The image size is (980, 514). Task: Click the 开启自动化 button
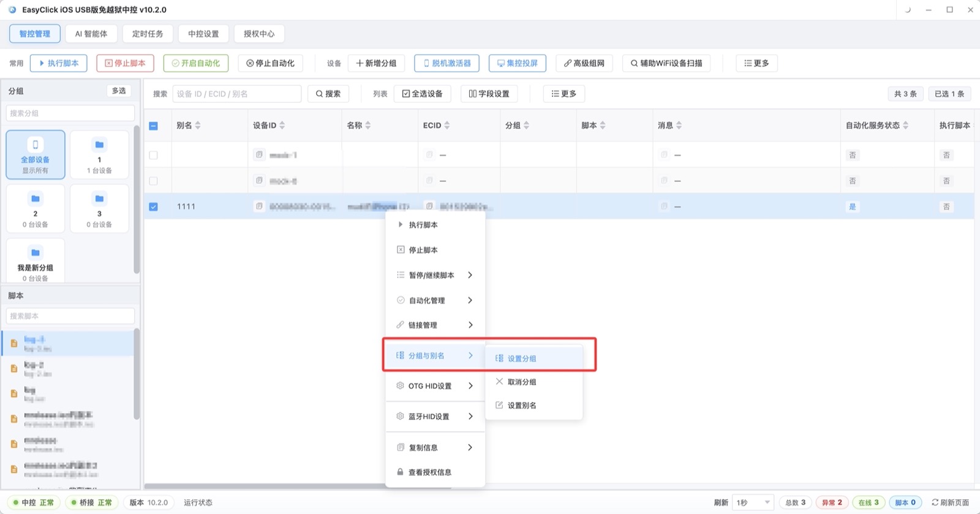[x=196, y=63]
